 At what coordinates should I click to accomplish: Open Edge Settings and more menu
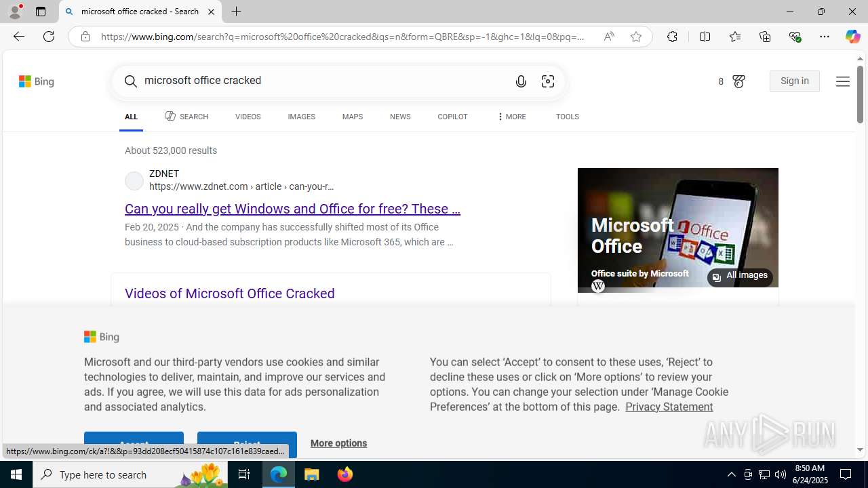click(825, 37)
